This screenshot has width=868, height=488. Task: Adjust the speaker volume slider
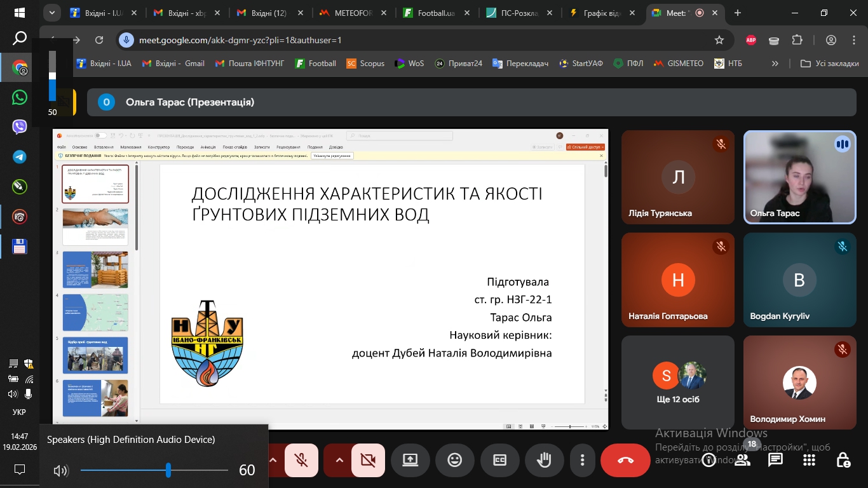tap(168, 470)
